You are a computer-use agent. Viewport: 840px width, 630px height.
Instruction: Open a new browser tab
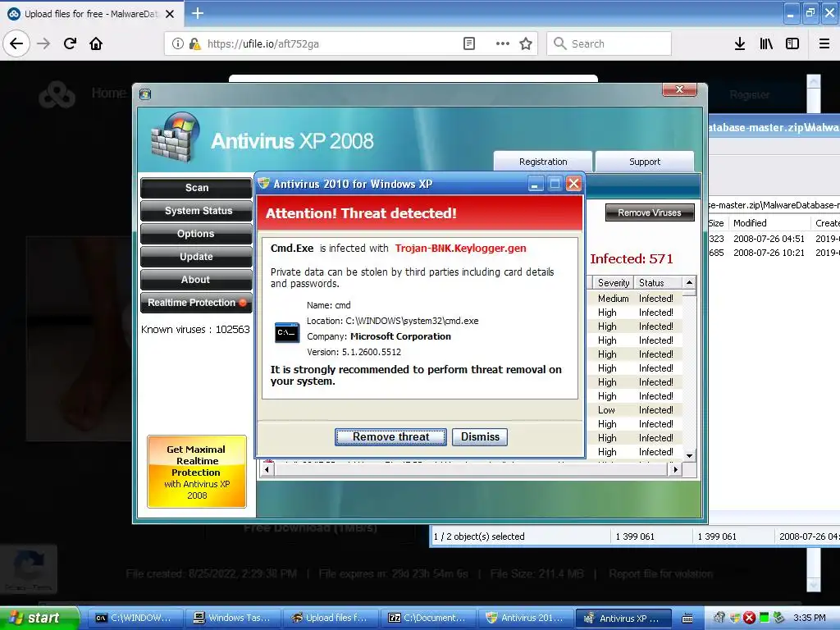click(198, 13)
